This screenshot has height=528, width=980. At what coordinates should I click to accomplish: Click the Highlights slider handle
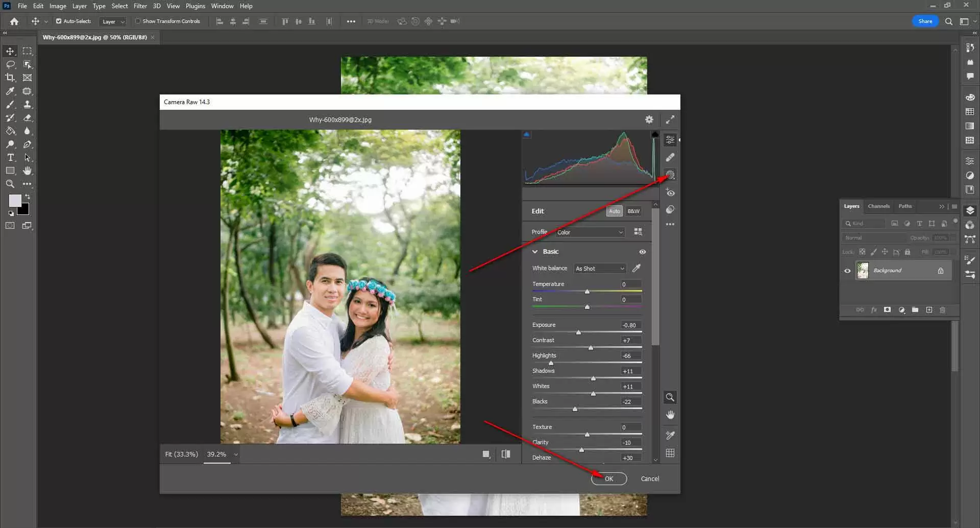click(551, 363)
